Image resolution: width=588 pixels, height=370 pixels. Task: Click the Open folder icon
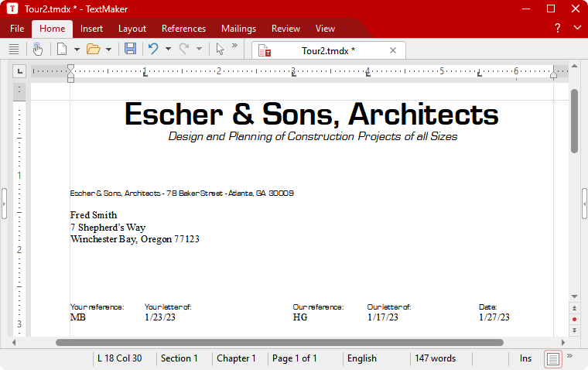[x=94, y=49]
